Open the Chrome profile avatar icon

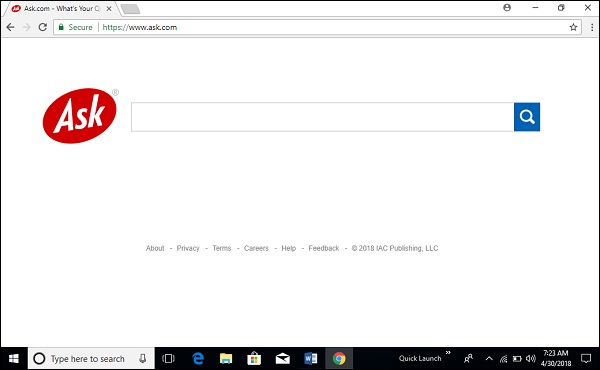(x=507, y=8)
